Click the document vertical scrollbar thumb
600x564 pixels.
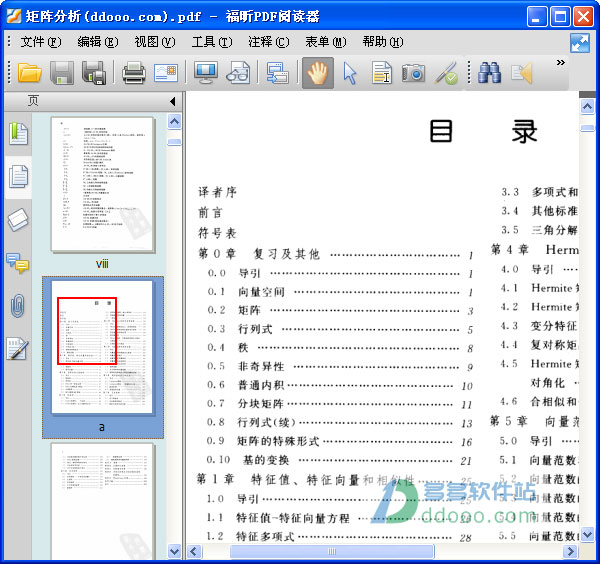pyautogui.click(x=587, y=128)
